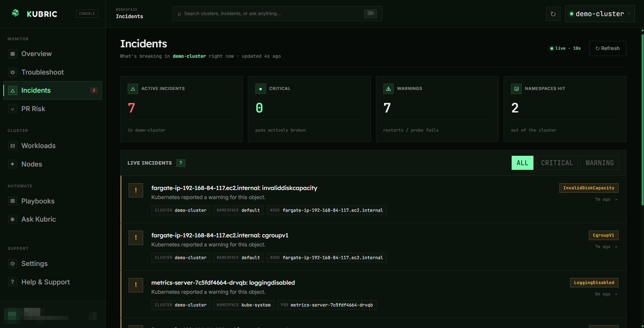The width and height of the screenshot is (644, 328).
Task: Click node chip on cgroupv1 incident
Action: click(327, 257)
